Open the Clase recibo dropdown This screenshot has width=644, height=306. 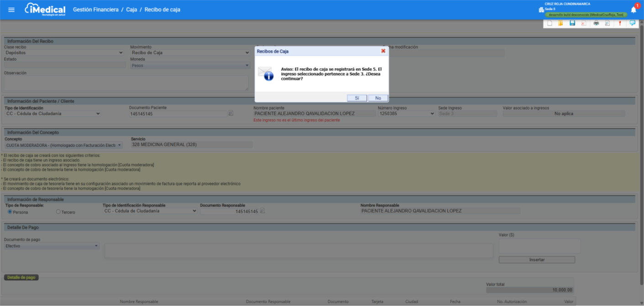coord(63,53)
